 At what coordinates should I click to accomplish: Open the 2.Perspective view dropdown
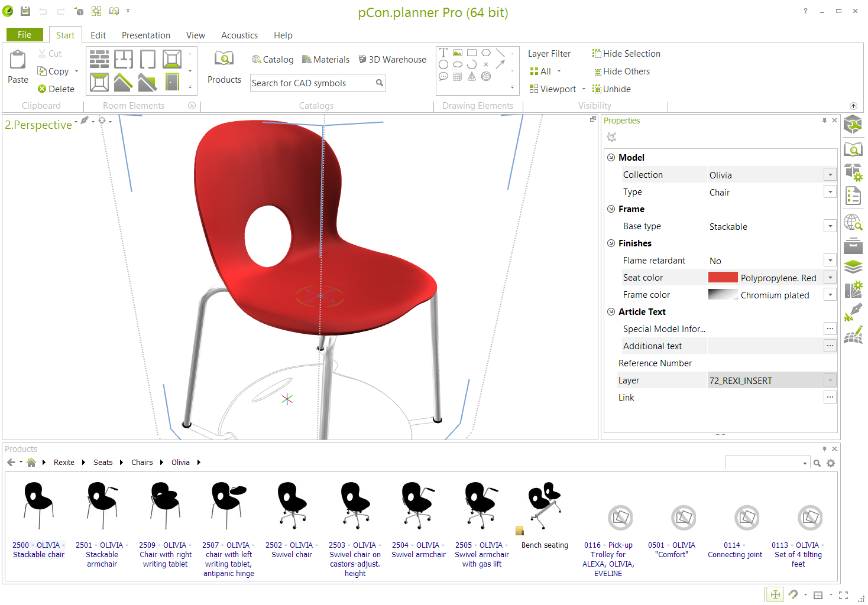coord(76,123)
